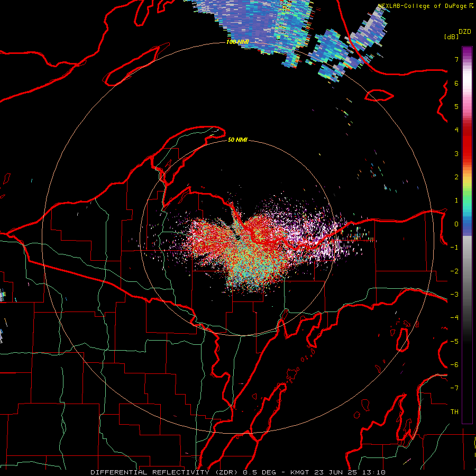Click the "4" value on color scale
Image resolution: width=476 pixels, height=476 pixels.
[x=456, y=130]
